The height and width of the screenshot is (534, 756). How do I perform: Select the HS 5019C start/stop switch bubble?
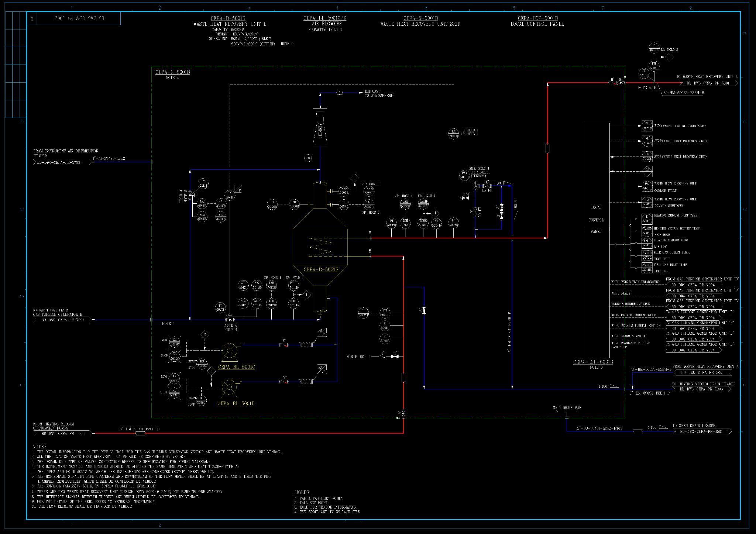coord(202,364)
